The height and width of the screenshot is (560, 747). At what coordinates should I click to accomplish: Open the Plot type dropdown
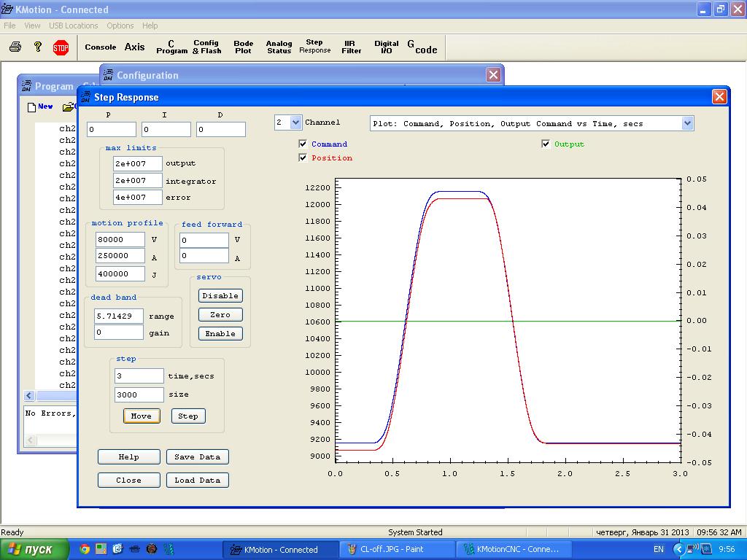pos(686,124)
